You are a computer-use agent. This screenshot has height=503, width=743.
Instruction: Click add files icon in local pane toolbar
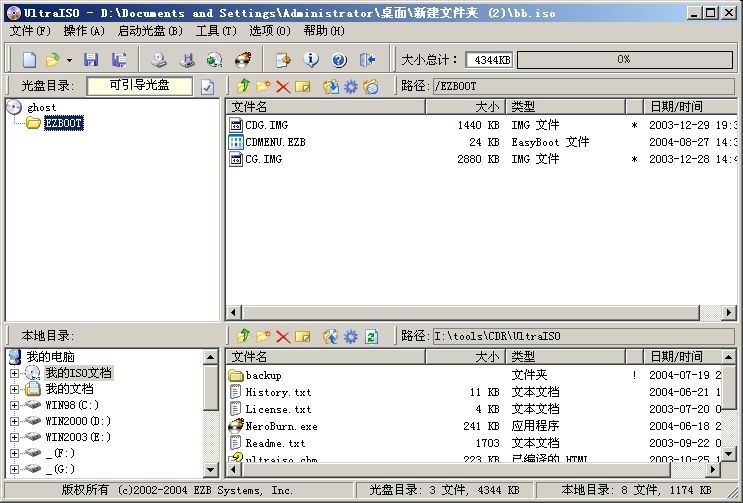[331, 336]
